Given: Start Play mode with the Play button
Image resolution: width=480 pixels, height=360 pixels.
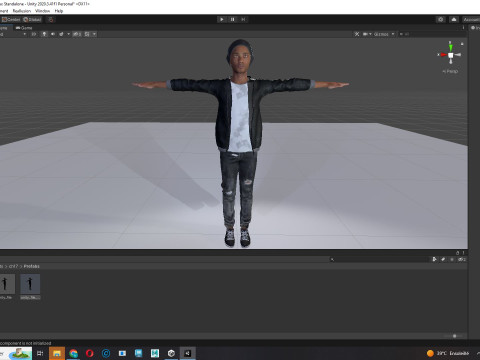Looking at the screenshot, I should point(222,19).
